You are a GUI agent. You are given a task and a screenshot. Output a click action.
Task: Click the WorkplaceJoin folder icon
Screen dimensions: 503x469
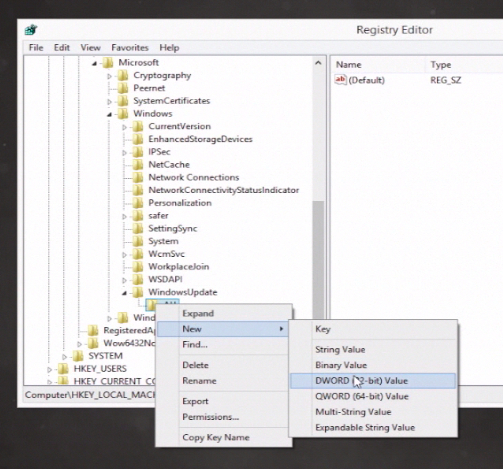point(138,267)
